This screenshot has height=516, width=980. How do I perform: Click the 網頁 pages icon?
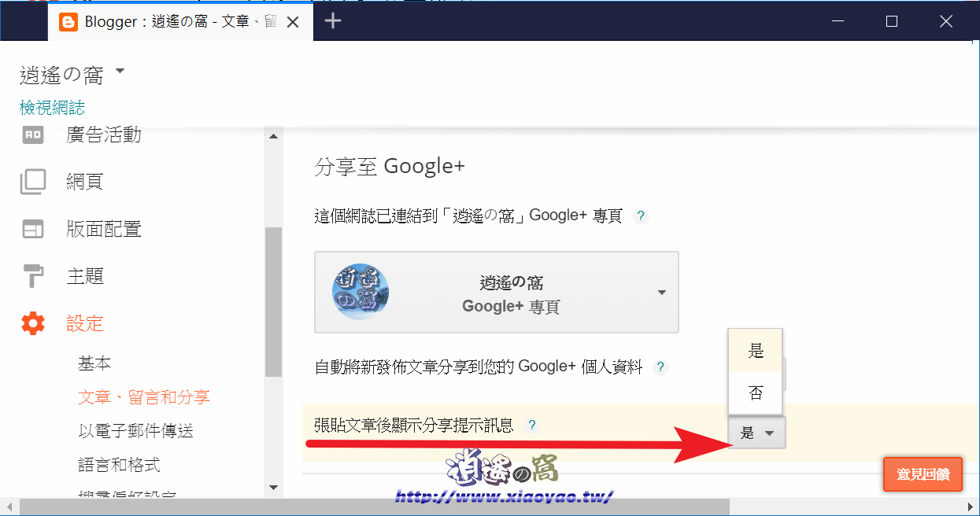pyautogui.click(x=33, y=182)
